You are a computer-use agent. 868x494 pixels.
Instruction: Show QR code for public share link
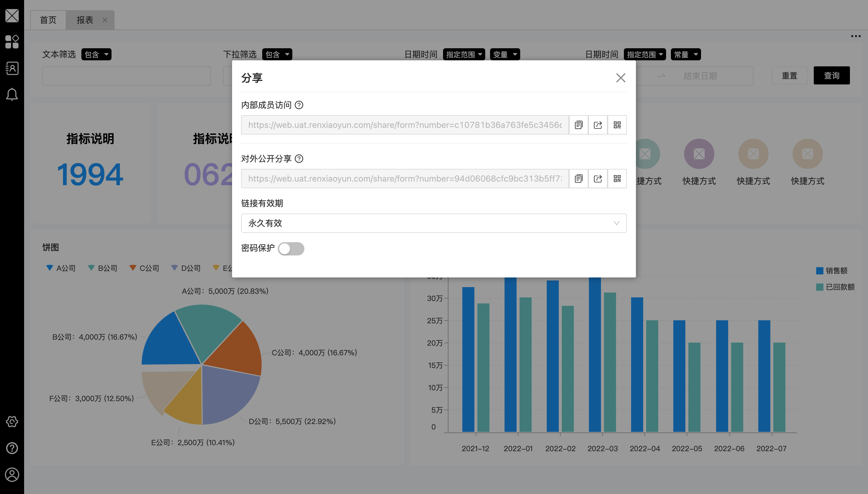[617, 179]
